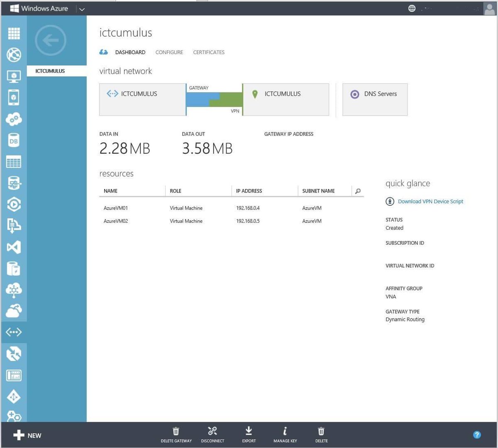
Task: Open Media Services play icon in sidebar
Action: point(14,205)
